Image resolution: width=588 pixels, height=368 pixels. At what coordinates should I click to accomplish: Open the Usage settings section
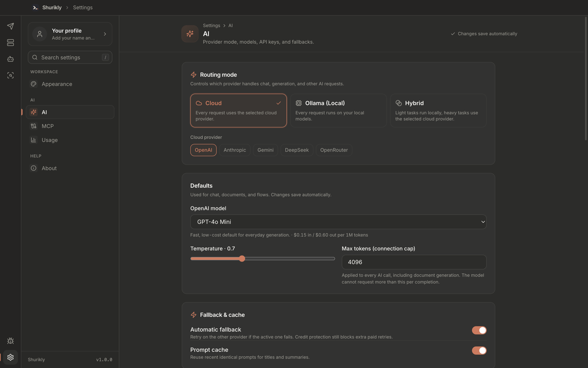(70, 140)
